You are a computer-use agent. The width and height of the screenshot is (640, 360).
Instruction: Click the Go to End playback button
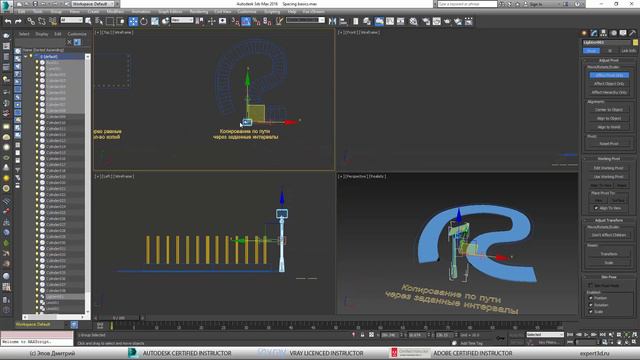click(x=602, y=335)
